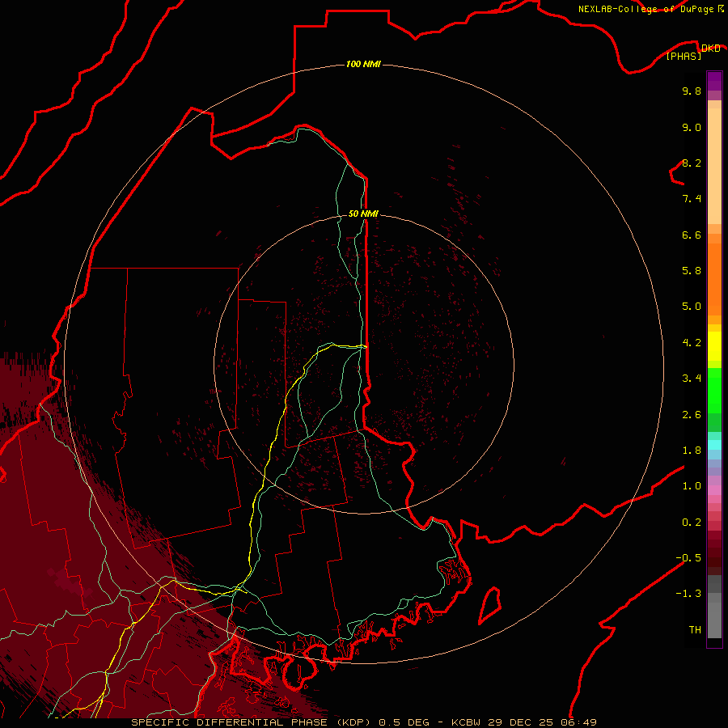The width and height of the screenshot is (728, 728).
Task: Select the 3.4 value on the legend
Action: click(692, 379)
